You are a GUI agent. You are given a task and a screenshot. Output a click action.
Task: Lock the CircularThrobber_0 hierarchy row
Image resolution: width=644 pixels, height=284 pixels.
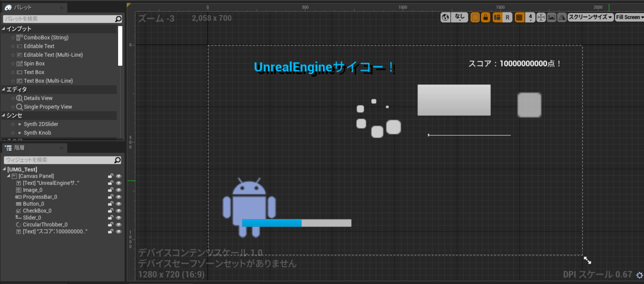coord(111,225)
